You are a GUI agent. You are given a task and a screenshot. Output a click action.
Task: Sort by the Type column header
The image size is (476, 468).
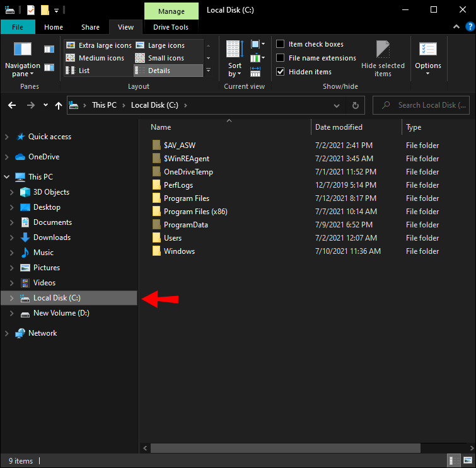point(414,127)
